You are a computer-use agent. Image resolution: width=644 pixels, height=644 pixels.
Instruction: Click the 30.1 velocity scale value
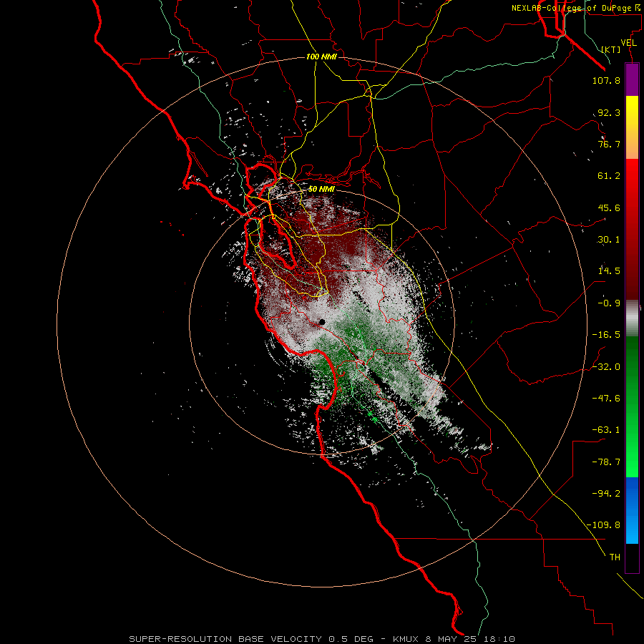point(609,240)
